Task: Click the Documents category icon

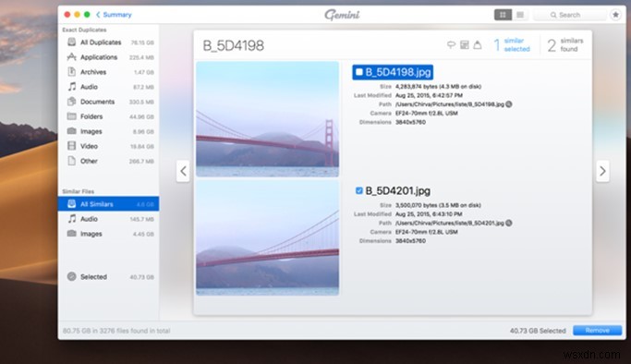Action: click(72, 102)
